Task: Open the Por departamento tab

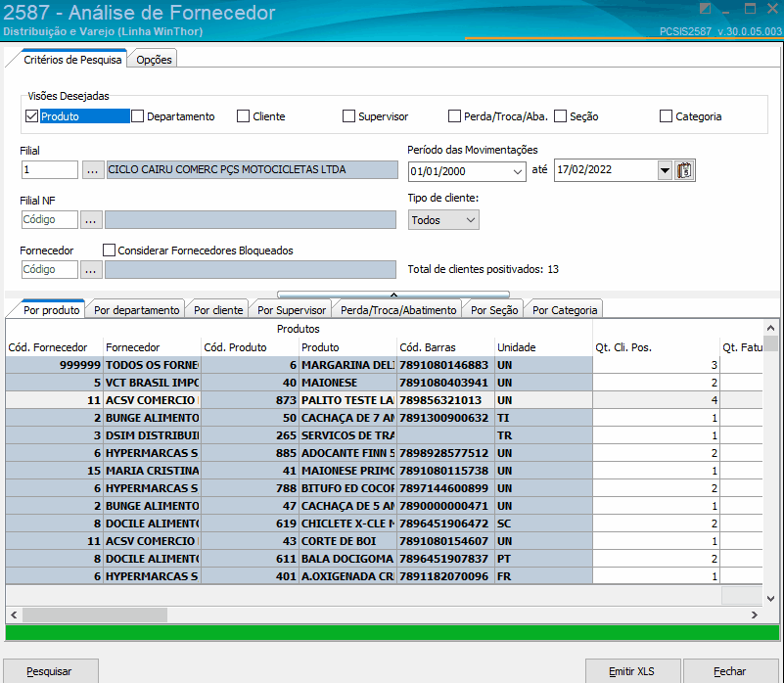Action: (136, 310)
